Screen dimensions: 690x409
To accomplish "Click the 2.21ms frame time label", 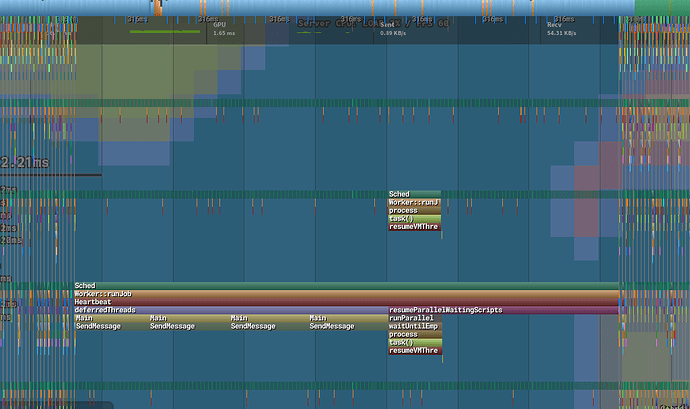I will pos(25,162).
